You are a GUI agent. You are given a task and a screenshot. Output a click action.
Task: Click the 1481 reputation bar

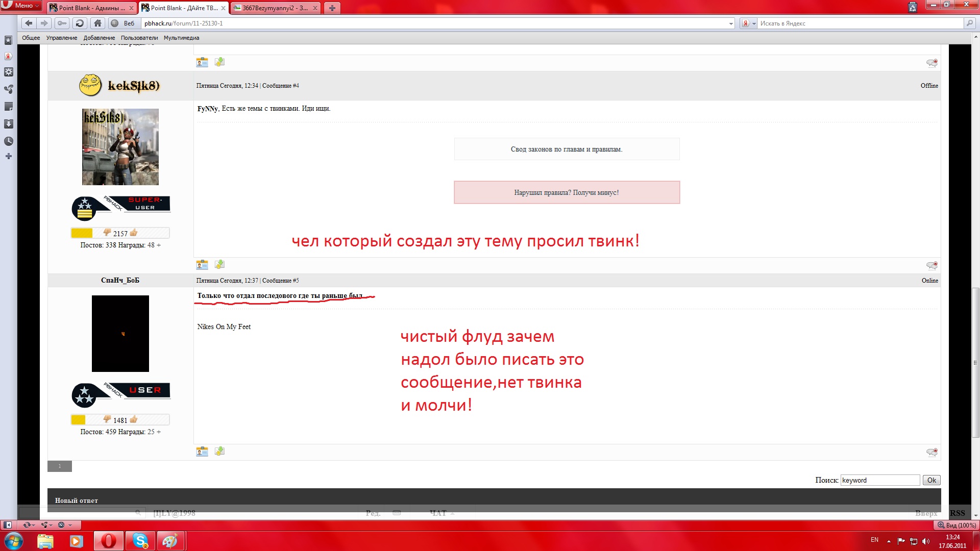click(120, 420)
